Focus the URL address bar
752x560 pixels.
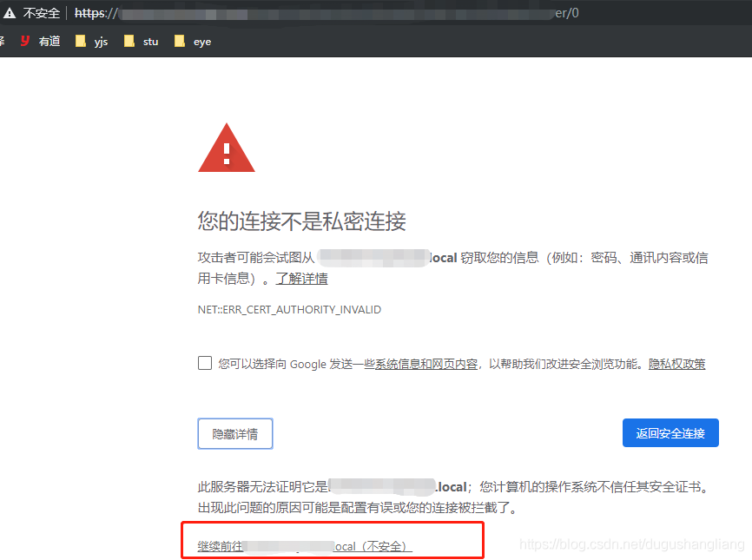(x=347, y=13)
